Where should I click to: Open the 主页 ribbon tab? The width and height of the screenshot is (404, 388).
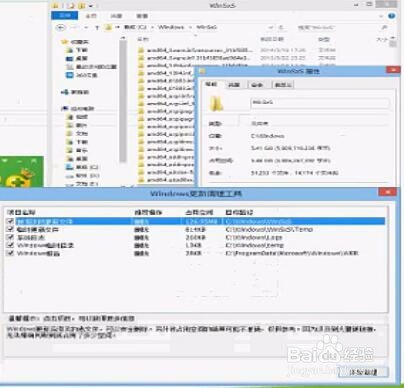91,16
